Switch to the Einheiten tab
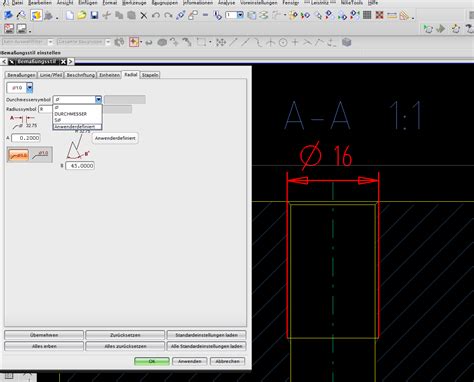Image resolution: width=474 pixels, height=382 pixels. click(x=109, y=75)
